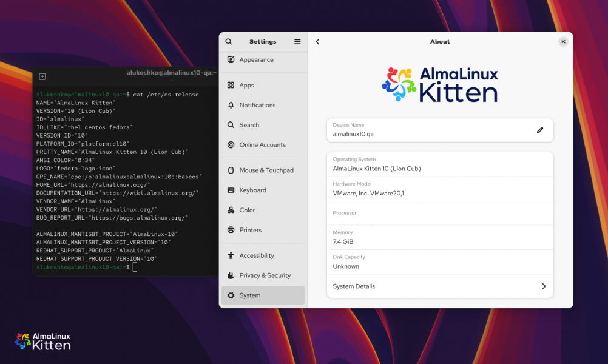Viewport: 608px width, 364px height.
Task: Open the Settings hamburger menu
Action: pos(297,41)
